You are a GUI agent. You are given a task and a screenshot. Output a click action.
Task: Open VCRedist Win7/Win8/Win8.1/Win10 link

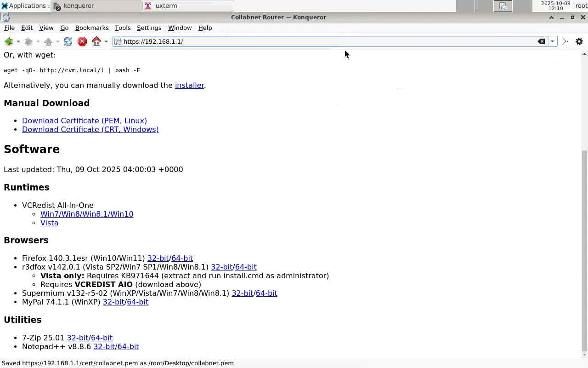87,214
